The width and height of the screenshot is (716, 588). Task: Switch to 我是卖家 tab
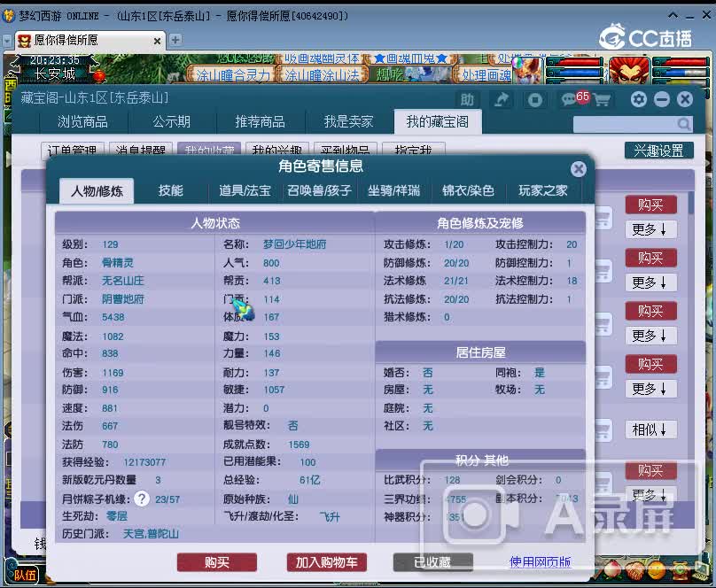click(x=348, y=122)
